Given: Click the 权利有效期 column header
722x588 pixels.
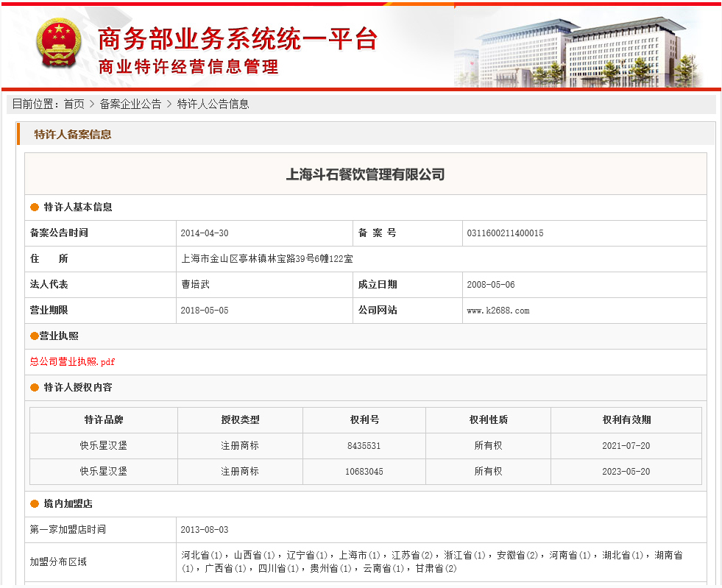Looking at the screenshot, I should tap(626, 420).
